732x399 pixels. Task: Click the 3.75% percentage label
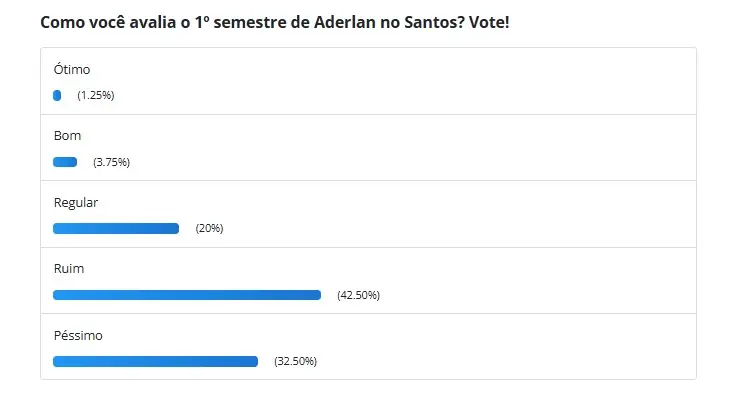click(112, 162)
